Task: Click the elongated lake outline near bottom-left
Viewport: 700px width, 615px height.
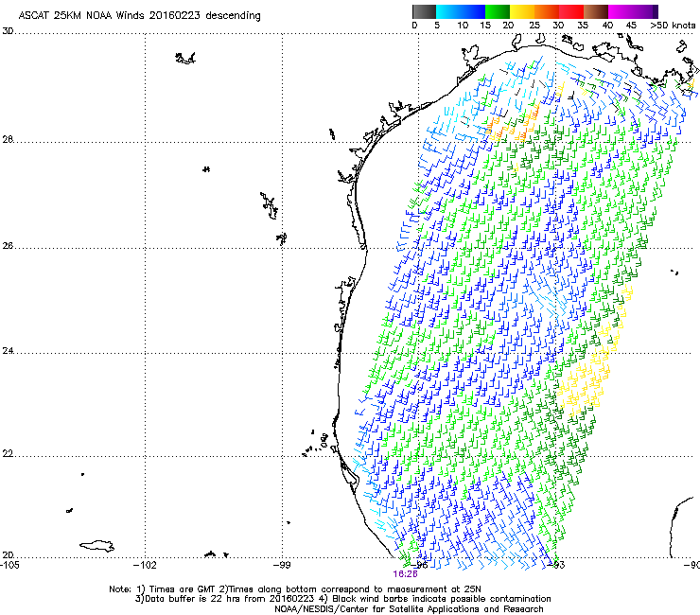Action: [x=96, y=546]
